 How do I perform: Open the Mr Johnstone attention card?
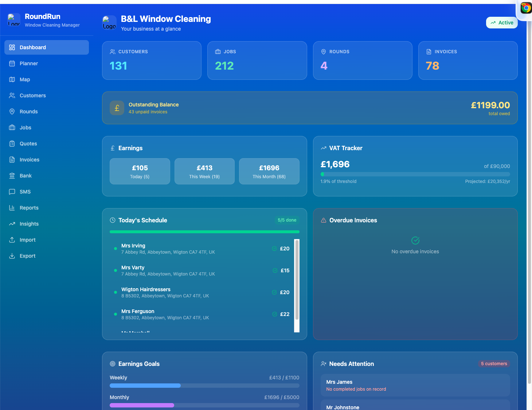[415, 405]
